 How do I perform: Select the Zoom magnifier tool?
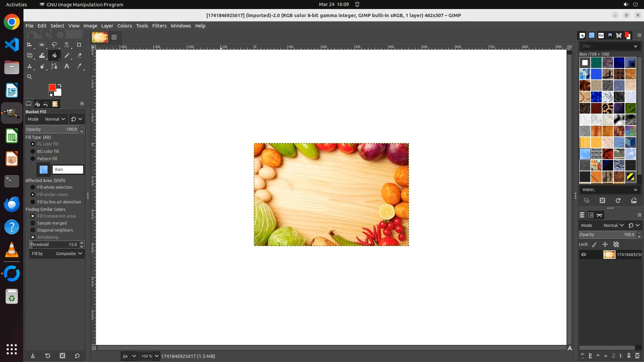tap(30, 77)
